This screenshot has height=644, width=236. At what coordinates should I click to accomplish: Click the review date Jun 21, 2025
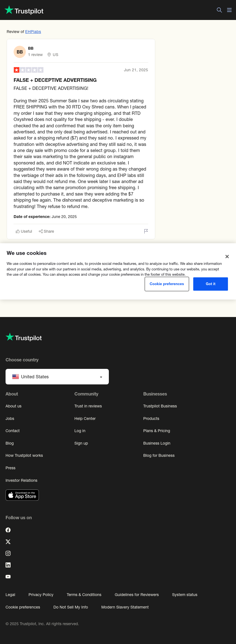pyautogui.click(x=136, y=70)
